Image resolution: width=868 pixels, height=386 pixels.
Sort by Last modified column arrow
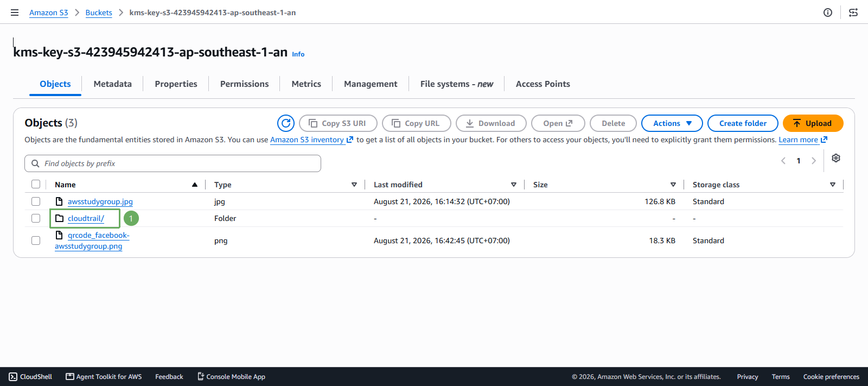pyautogui.click(x=514, y=185)
